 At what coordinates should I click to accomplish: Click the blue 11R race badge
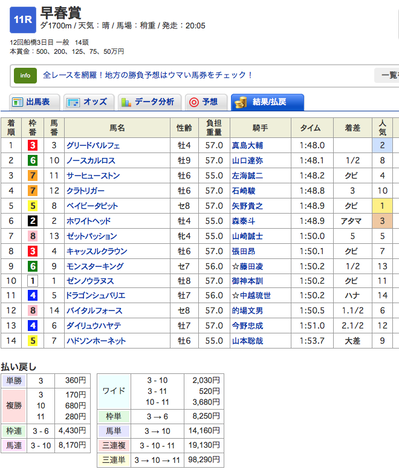[x=23, y=20]
